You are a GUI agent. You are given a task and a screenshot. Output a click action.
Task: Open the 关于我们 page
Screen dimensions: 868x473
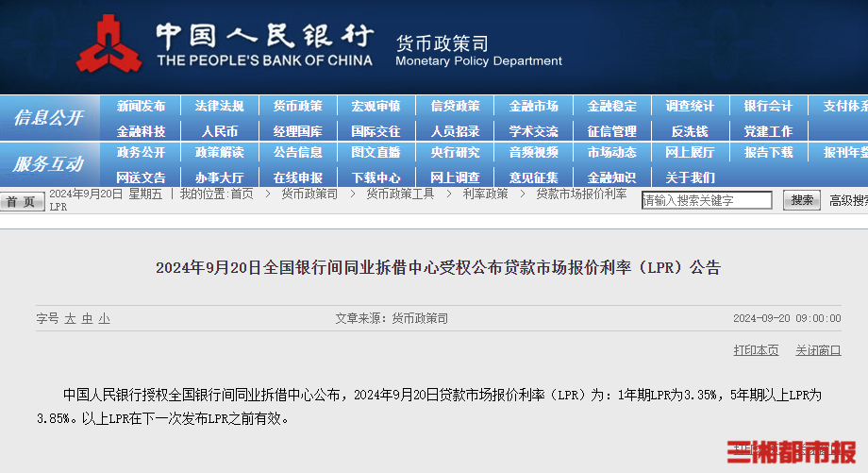[x=690, y=177]
